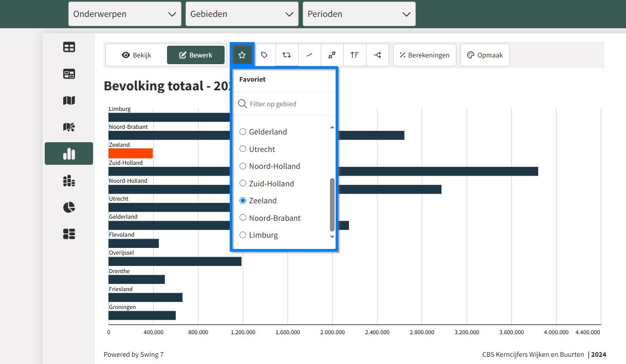Click the branching arrow toolbar icon
Image resolution: width=626 pixels, height=364 pixels.
coord(377,55)
